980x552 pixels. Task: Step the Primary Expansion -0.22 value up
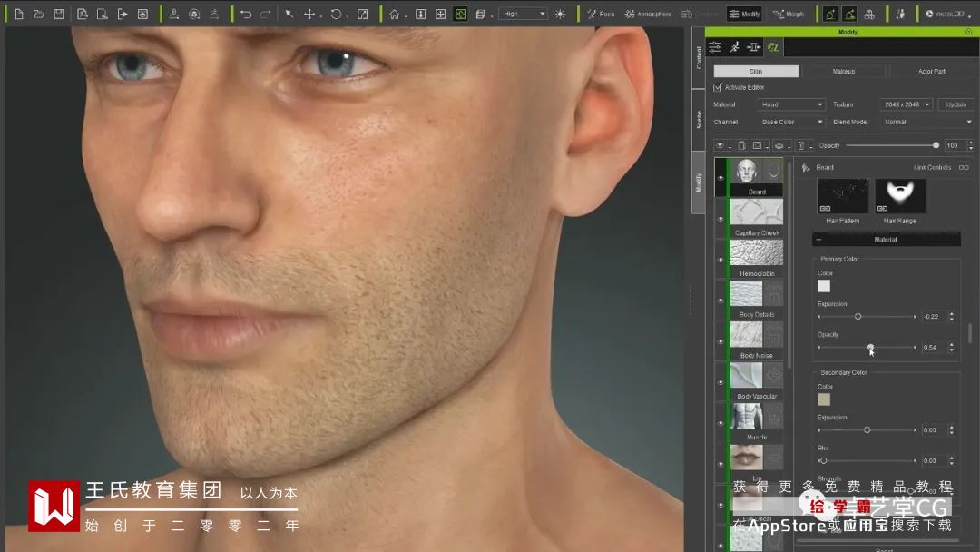(952, 314)
